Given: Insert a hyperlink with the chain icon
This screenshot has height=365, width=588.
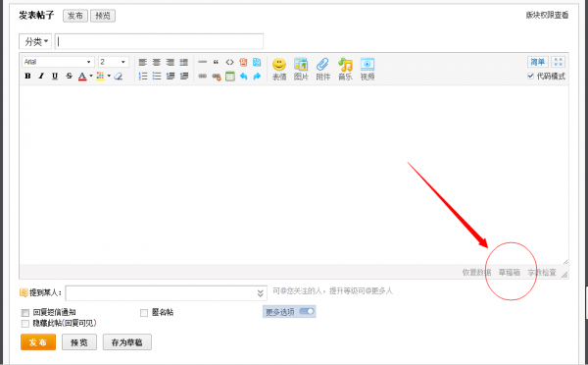Looking at the screenshot, I should [203, 77].
